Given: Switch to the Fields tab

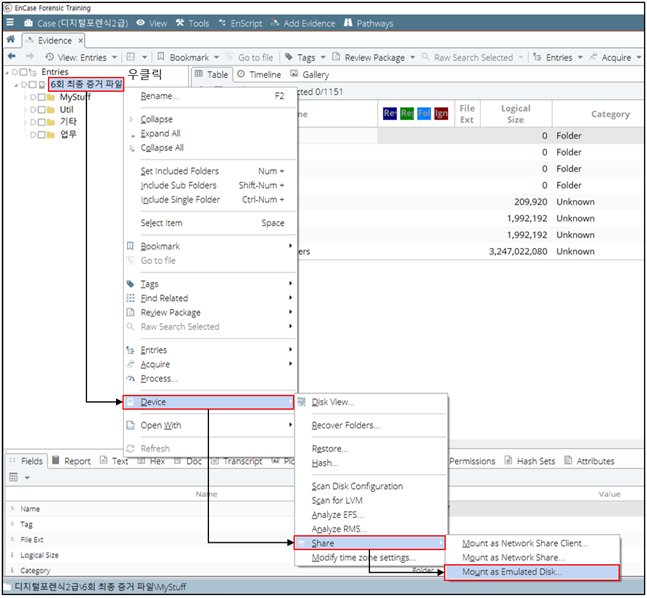Looking at the screenshot, I should coord(26,461).
